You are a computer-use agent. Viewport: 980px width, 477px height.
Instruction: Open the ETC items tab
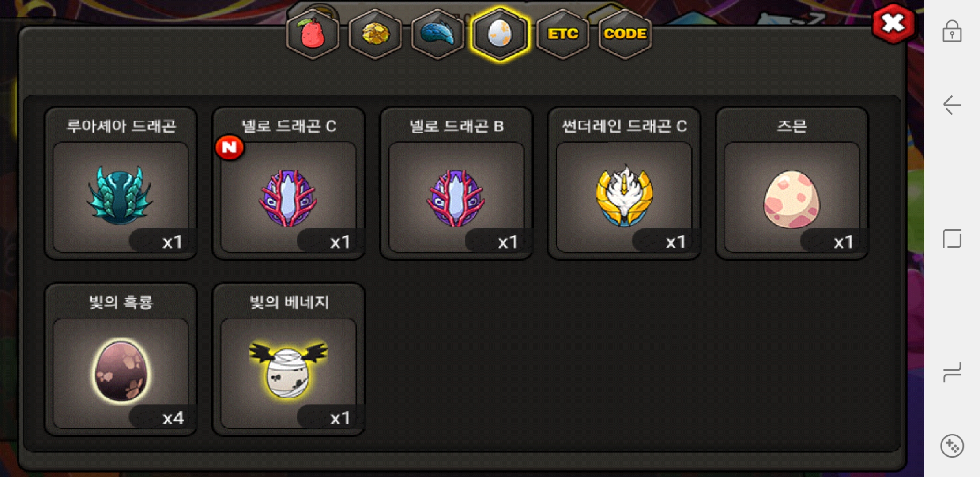click(x=563, y=34)
